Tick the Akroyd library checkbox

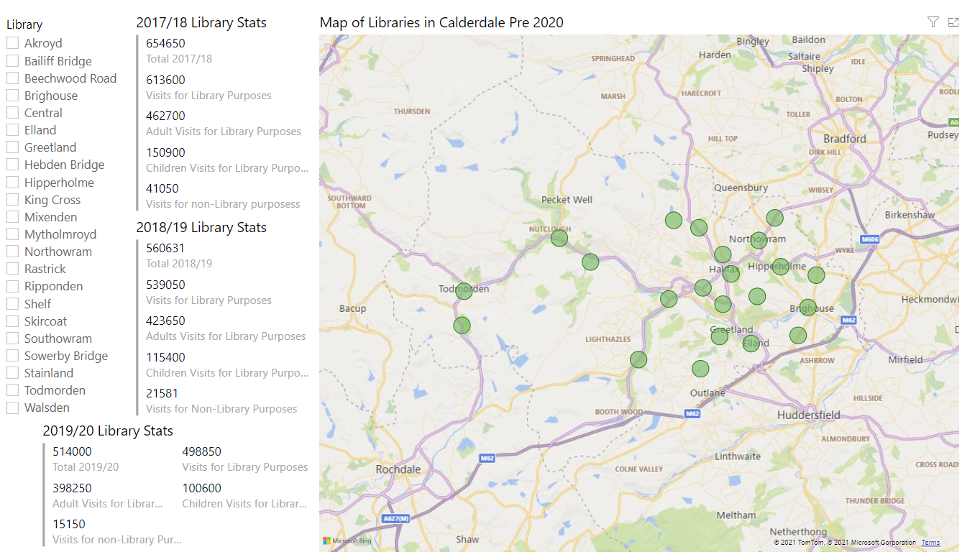pos(12,43)
